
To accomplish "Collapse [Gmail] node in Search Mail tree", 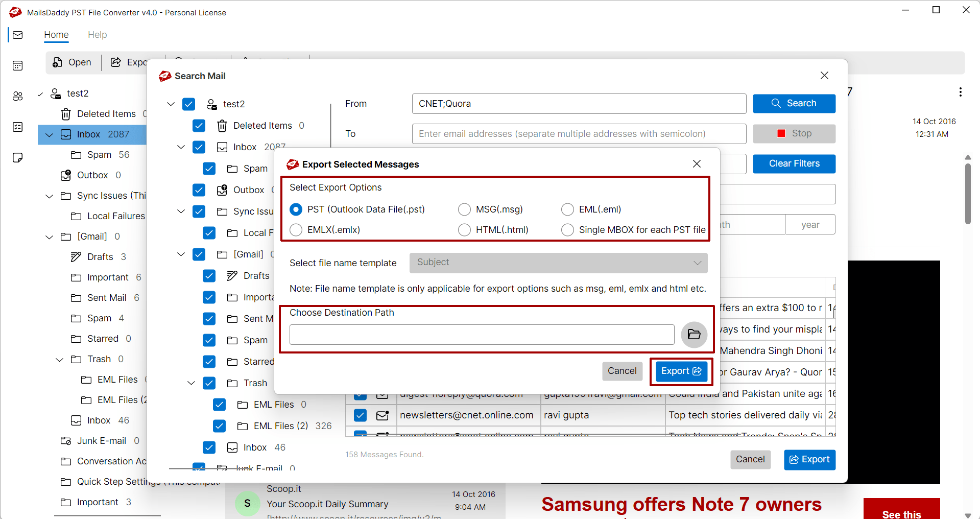I will (x=181, y=254).
